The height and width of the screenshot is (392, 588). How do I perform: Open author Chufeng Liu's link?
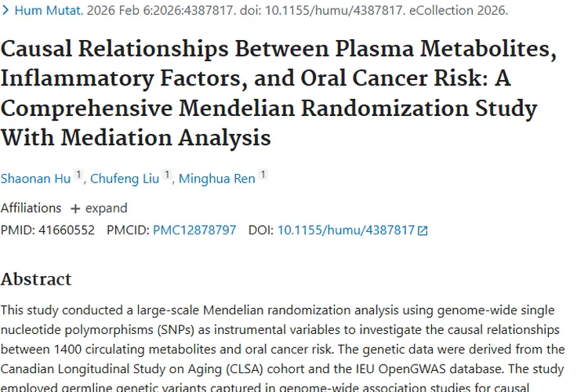coord(124,179)
